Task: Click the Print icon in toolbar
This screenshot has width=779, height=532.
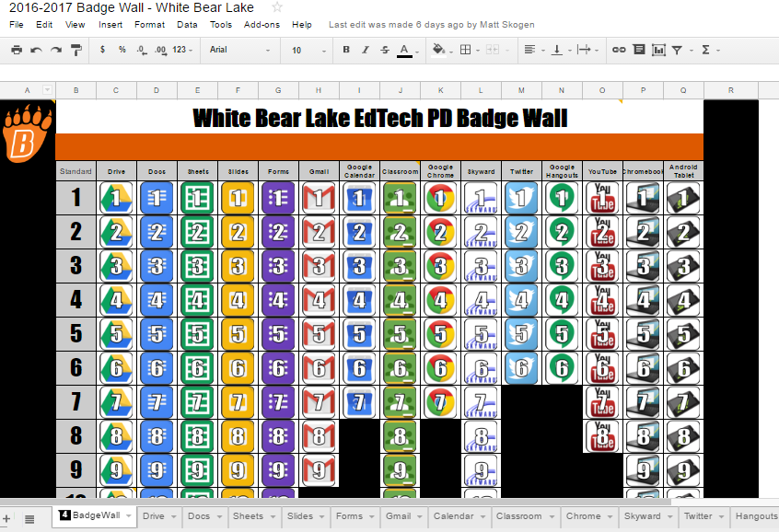Action: [x=17, y=50]
